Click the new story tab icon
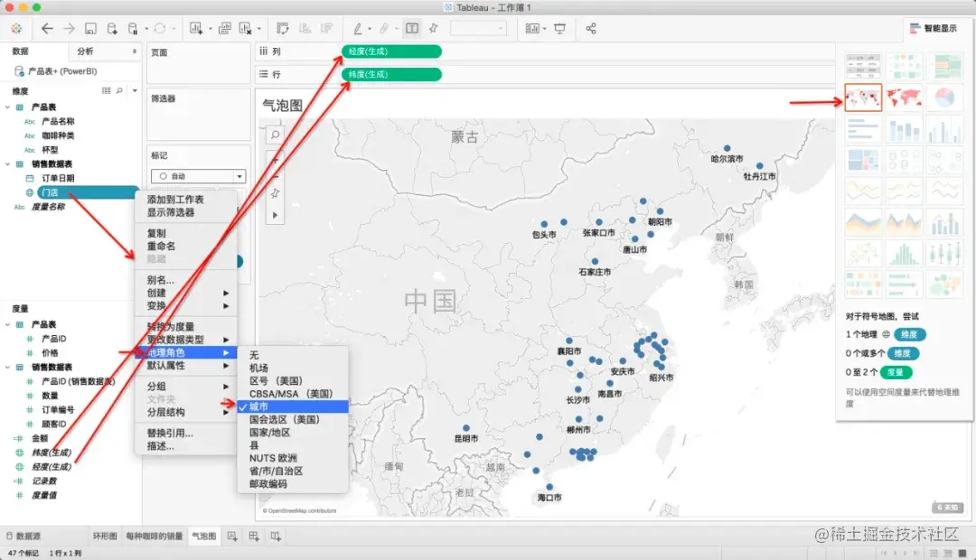Viewport: 976px width, 560px height. coord(276,537)
